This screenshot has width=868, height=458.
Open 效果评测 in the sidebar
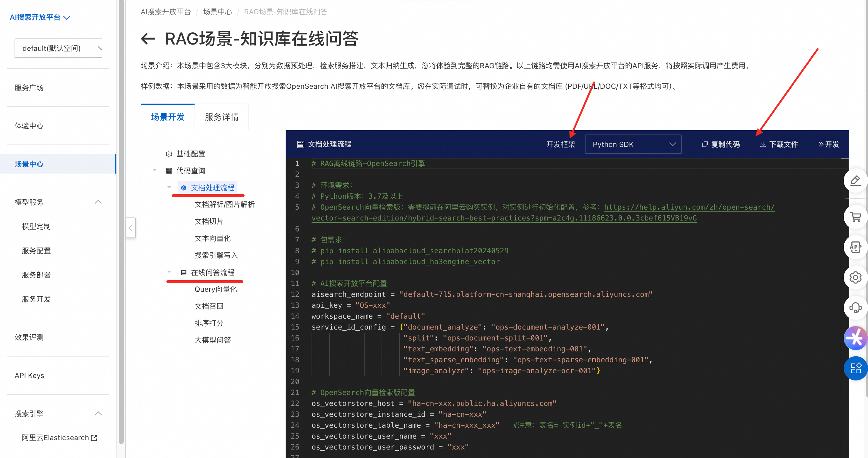coord(29,337)
